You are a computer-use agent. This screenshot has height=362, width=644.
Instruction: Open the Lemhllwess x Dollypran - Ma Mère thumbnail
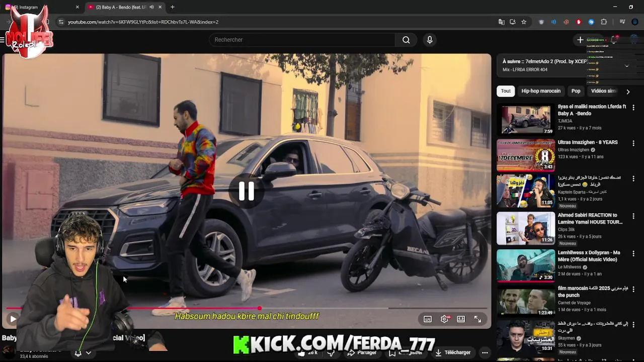(526, 265)
